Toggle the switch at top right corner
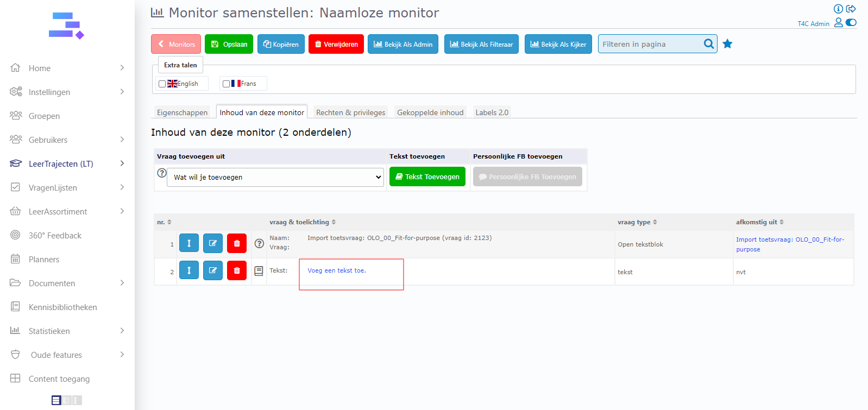Viewport: 868px width, 410px height. point(851,23)
